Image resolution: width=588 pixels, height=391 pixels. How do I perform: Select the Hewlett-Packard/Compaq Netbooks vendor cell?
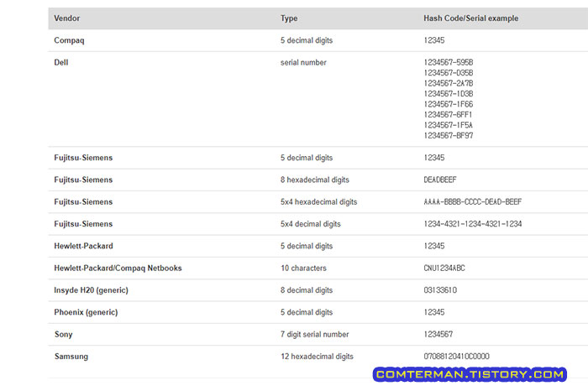coord(118,268)
